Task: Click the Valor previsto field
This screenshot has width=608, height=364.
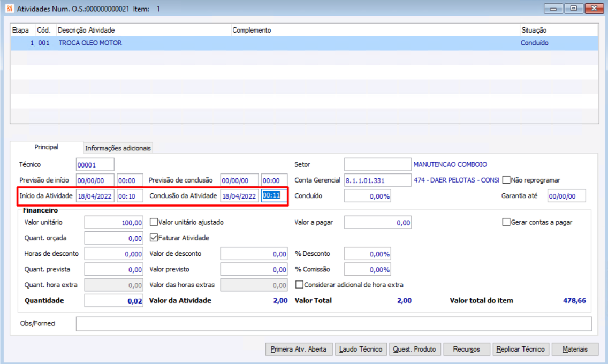Action: click(x=254, y=269)
